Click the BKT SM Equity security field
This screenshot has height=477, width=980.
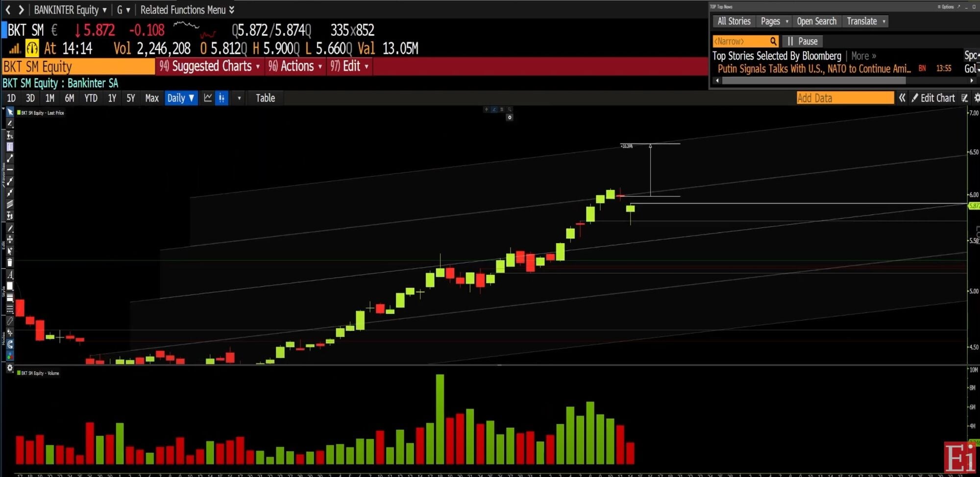click(x=78, y=67)
